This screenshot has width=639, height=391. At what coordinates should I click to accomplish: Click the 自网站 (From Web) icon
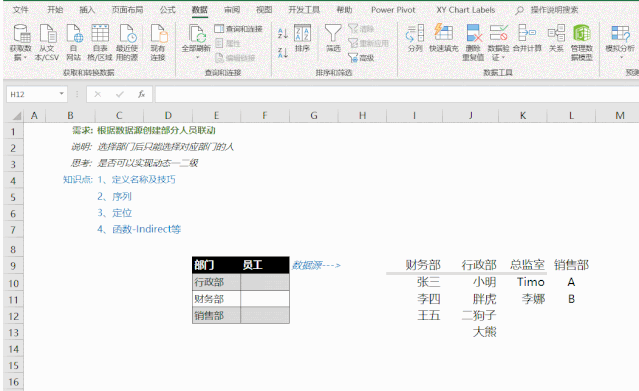74,33
